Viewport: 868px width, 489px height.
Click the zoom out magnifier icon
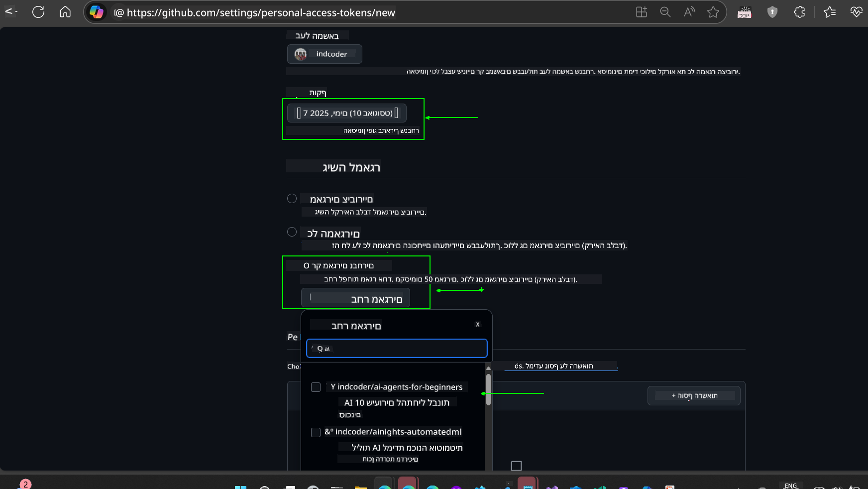[x=665, y=12]
